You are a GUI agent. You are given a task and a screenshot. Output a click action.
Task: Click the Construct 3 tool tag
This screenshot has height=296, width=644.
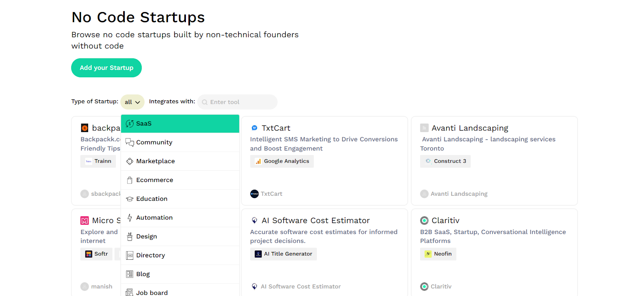[445, 161]
